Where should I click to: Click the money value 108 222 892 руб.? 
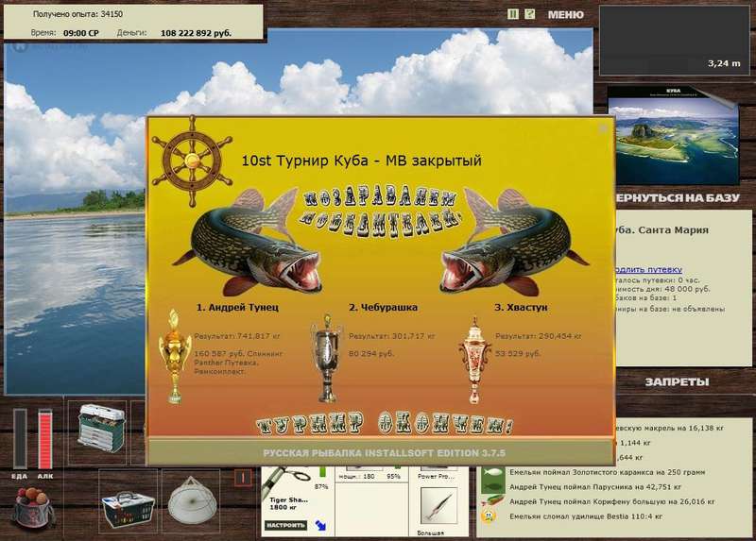tap(196, 33)
